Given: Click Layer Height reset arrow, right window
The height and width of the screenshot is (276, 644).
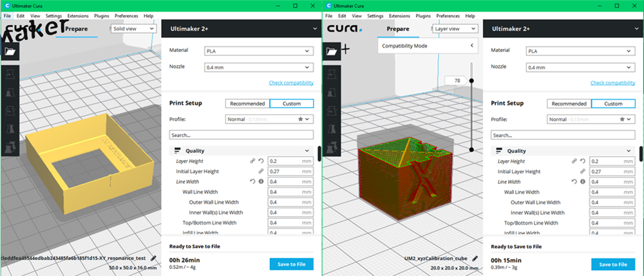Looking at the screenshot, I should click(x=582, y=161).
